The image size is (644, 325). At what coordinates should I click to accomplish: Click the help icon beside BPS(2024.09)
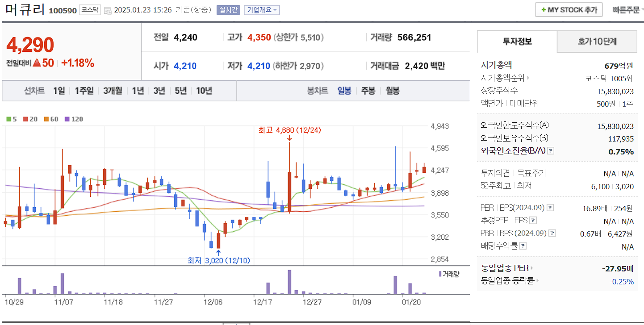click(x=552, y=233)
